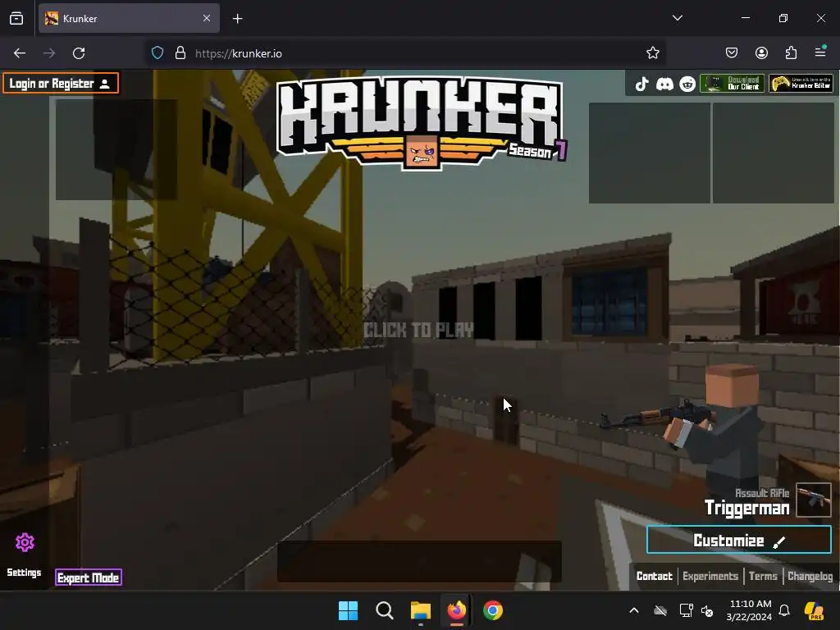
Task: Open the Windows Start menu
Action: (348, 610)
